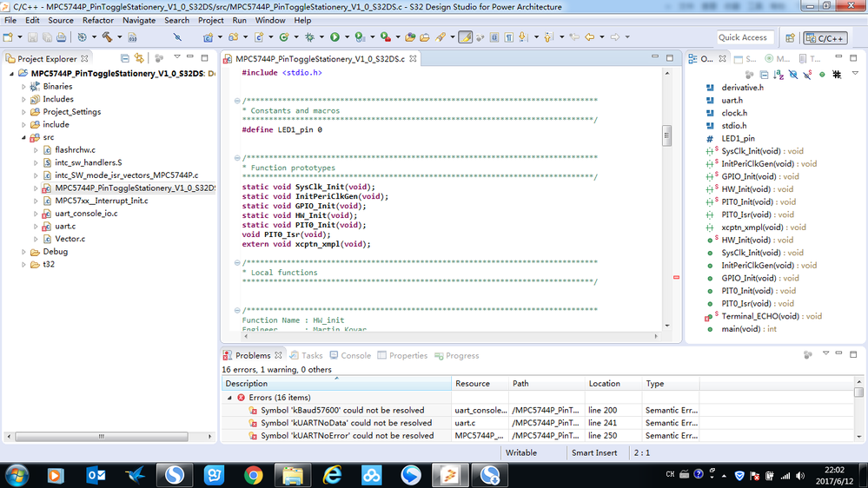
Task: Click the Location column header
Action: click(x=613, y=384)
